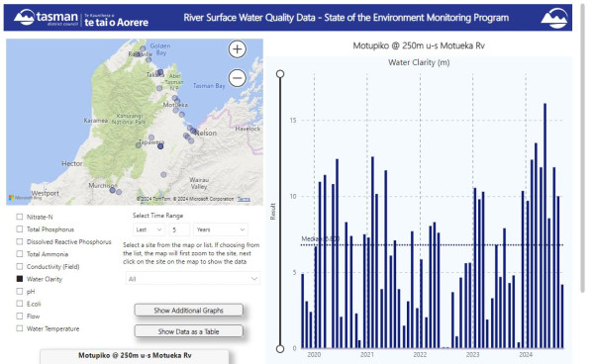Zoom out on the map with minus icon
Viewport: 594px width, 364px height.
point(238,78)
